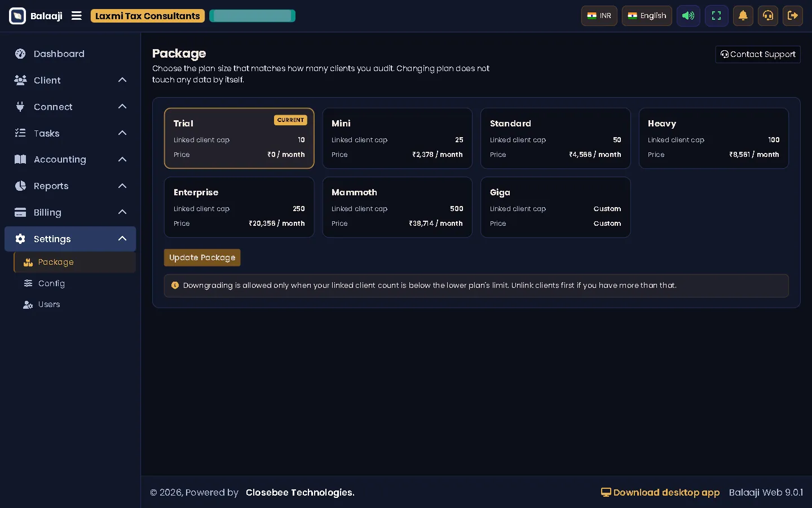Expand the Accounting sidebar section
Image resolution: width=812 pixels, height=508 pixels.
click(70, 159)
